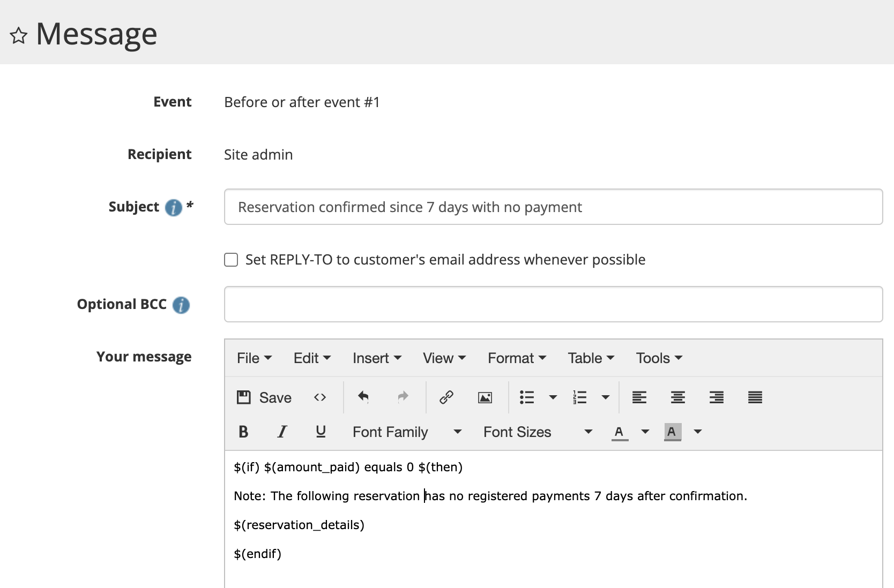The width and height of the screenshot is (894, 588).
Task: Click the Save button in the editor
Action: click(x=264, y=397)
